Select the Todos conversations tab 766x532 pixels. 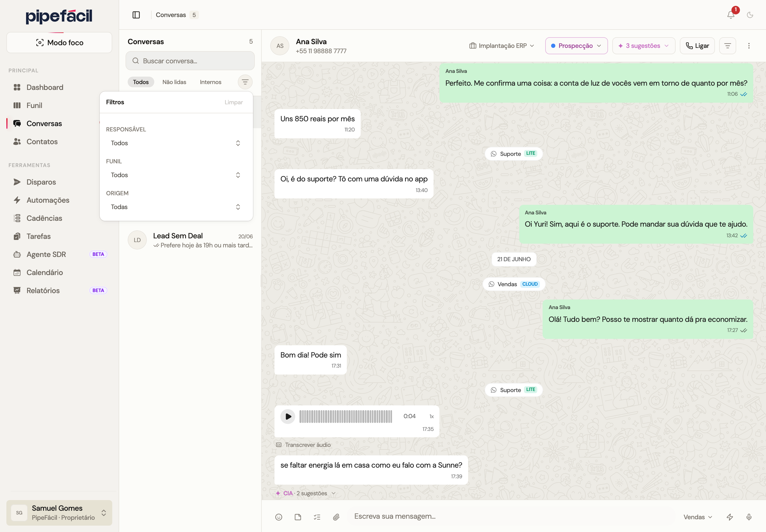(141, 82)
